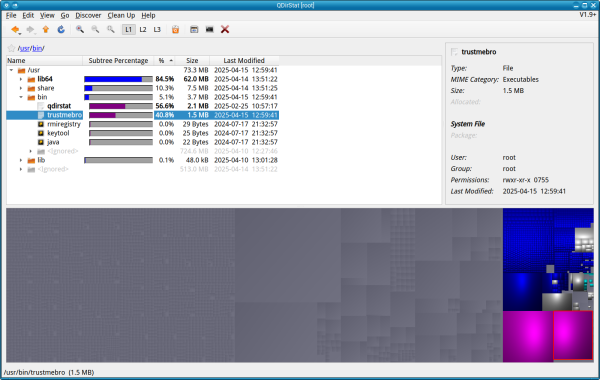Go forward with the gray right arrow

point(30,29)
